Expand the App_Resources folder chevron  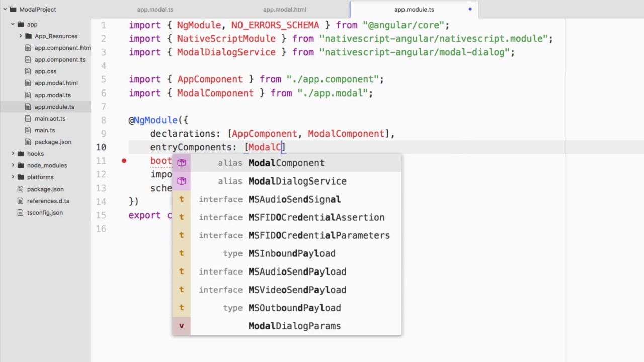coord(21,36)
